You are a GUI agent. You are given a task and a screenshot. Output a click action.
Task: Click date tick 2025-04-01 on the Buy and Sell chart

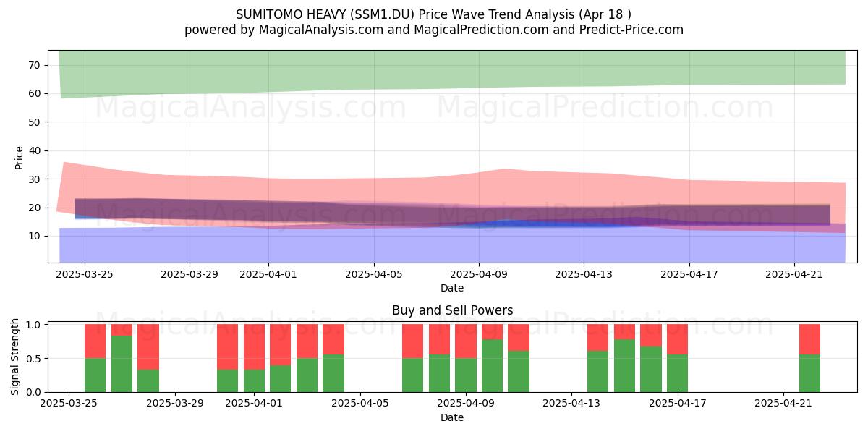click(x=255, y=404)
